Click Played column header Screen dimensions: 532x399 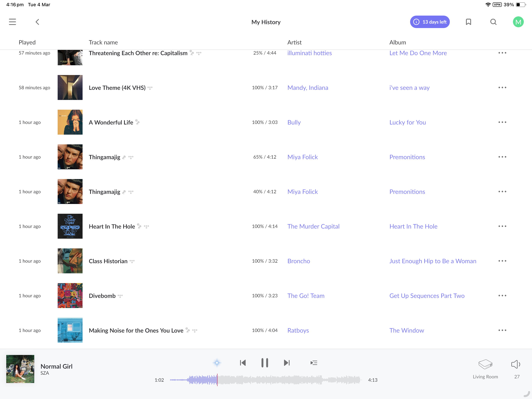click(27, 42)
